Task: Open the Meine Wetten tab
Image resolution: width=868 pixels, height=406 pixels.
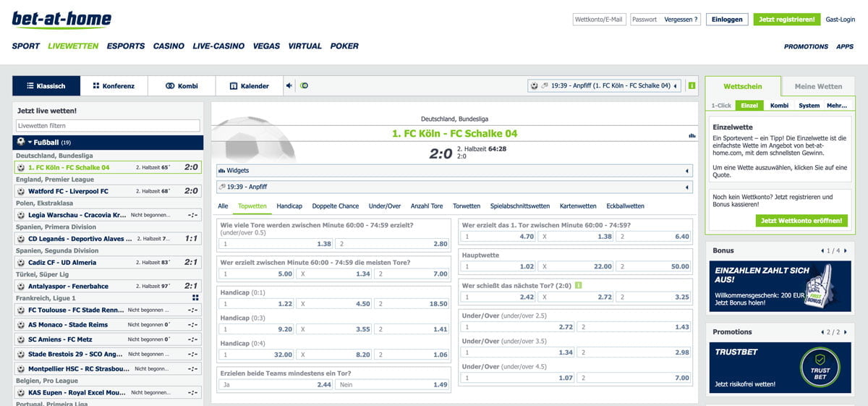Action: tap(818, 86)
